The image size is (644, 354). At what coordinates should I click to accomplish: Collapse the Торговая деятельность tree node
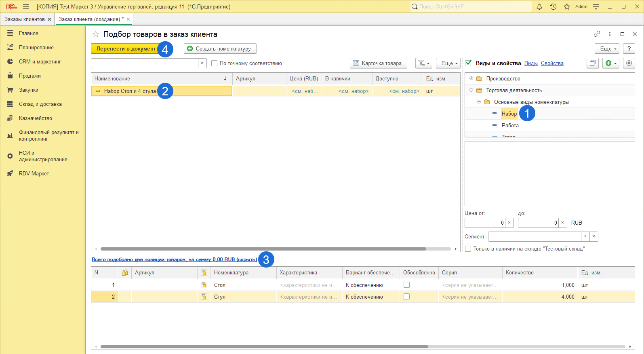pos(471,90)
